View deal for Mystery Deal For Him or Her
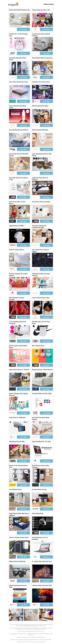This screenshot has width=62, height=644. tap(46, 29)
